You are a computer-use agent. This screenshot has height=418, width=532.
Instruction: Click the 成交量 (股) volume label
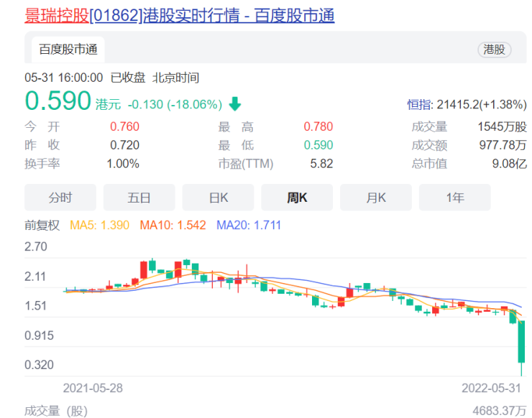click(x=57, y=411)
